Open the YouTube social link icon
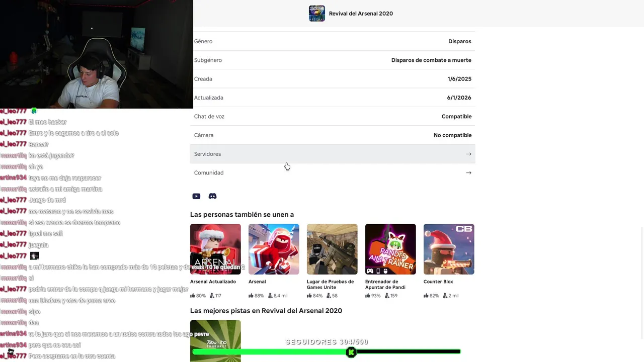Screen dimensions: 644x362 coord(196,196)
